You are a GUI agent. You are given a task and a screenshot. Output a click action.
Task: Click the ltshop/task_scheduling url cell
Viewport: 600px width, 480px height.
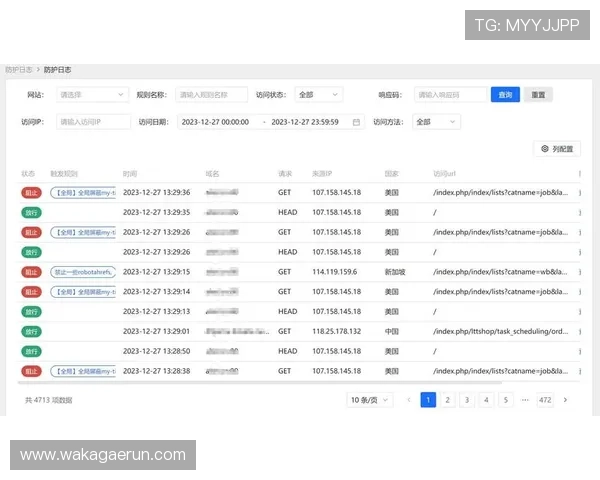(501, 331)
